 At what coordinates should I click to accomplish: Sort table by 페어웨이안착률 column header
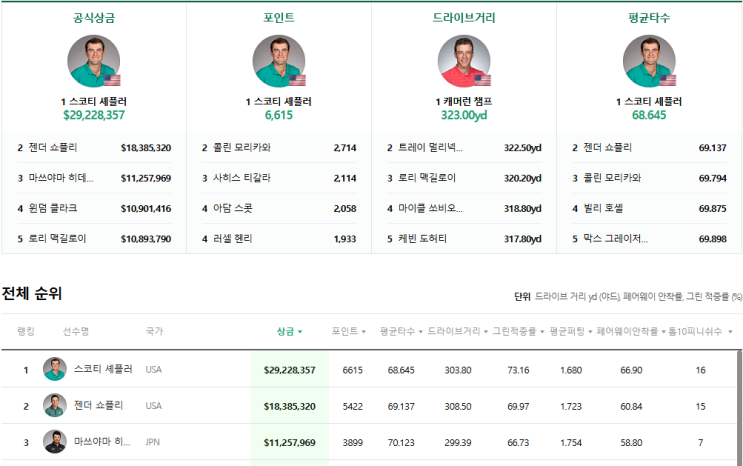[x=631, y=331]
